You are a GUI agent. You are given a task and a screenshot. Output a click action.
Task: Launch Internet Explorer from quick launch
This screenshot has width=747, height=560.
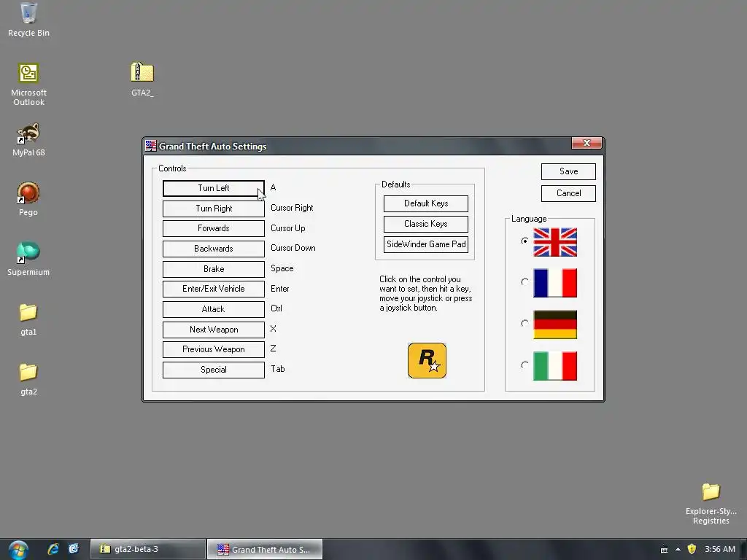tap(53, 549)
